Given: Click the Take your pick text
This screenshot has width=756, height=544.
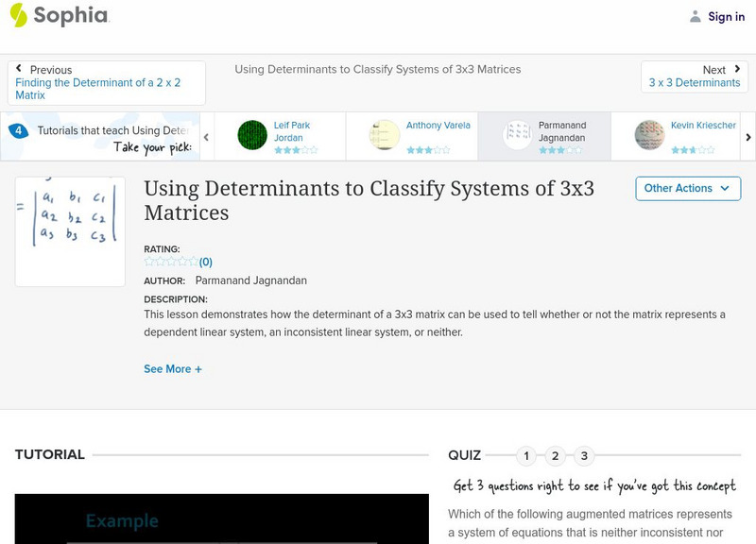Looking at the screenshot, I should (152, 147).
